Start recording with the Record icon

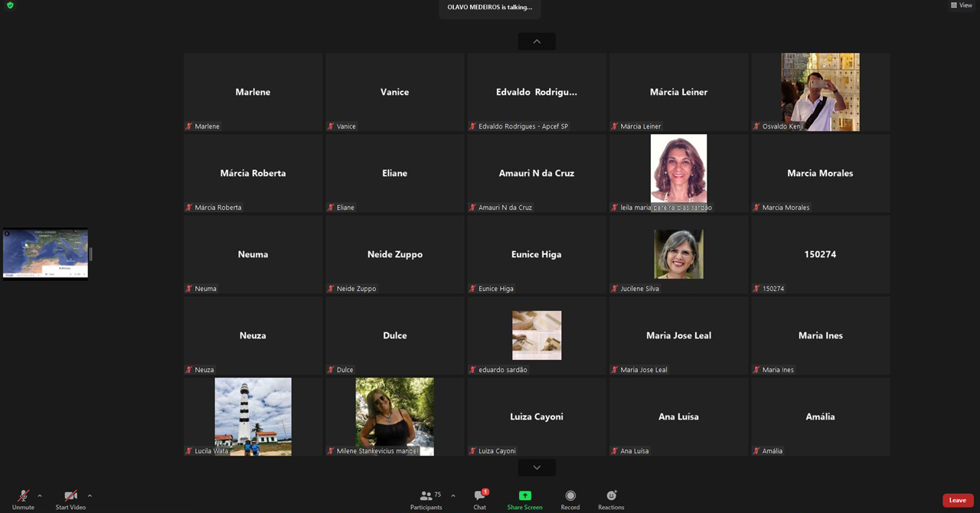pyautogui.click(x=570, y=496)
